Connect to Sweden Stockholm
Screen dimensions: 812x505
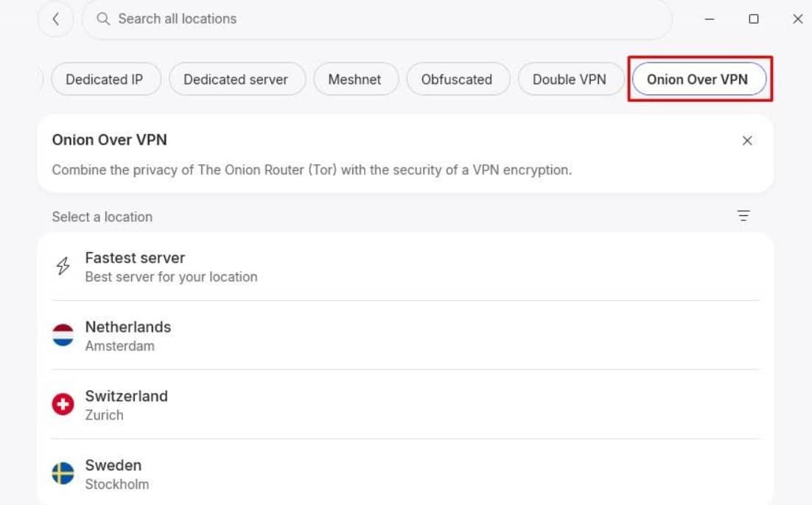[405, 473]
